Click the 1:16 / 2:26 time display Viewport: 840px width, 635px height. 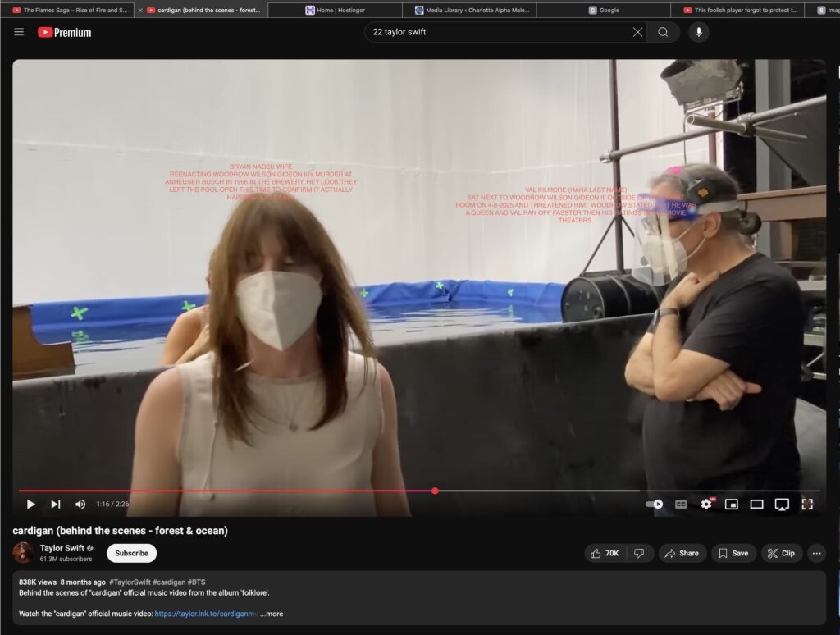pyautogui.click(x=112, y=505)
